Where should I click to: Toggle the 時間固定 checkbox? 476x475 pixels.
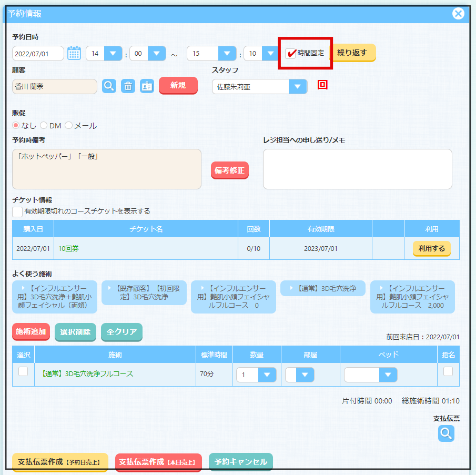pyautogui.click(x=291, y=53)
